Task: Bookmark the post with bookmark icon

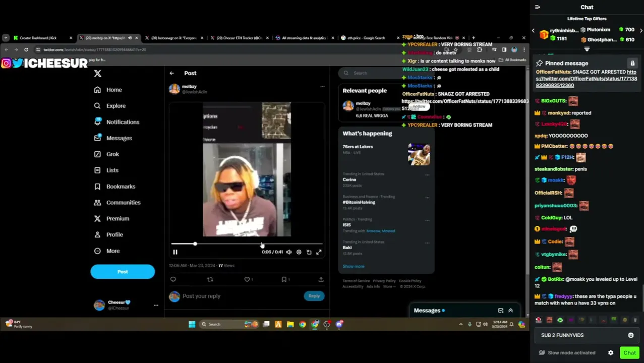Action: [284, 279]
